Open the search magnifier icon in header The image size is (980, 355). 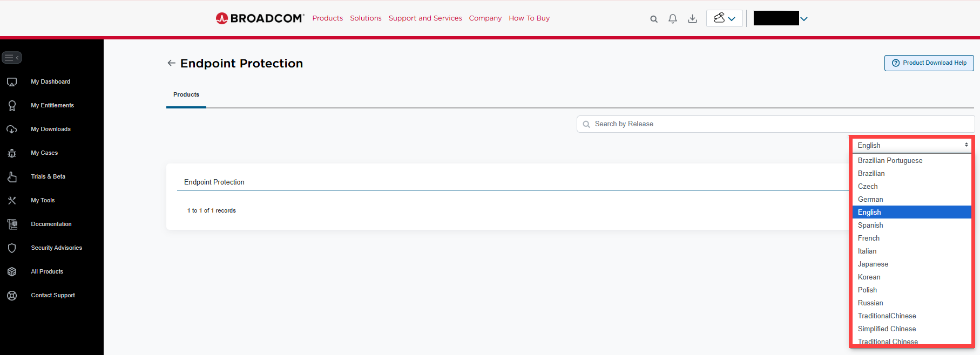tap(654, 19)
